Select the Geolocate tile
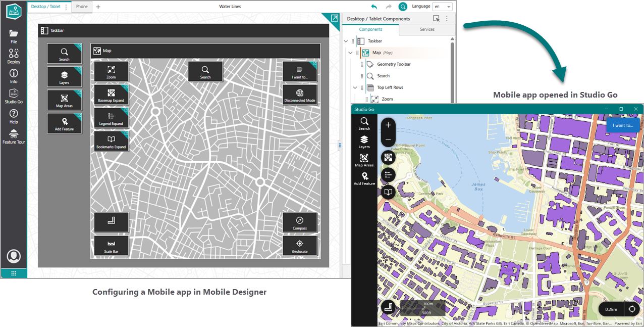644x327 pixels. tap(300, 246)
